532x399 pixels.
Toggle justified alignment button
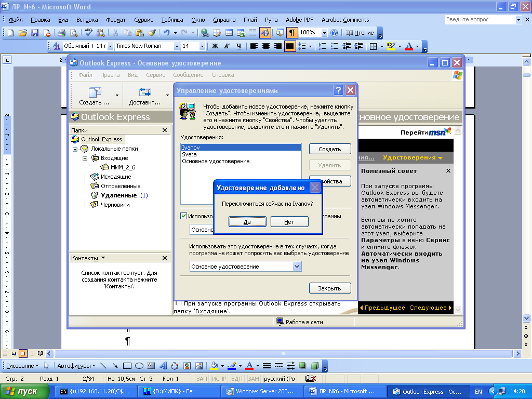(289, 46)
